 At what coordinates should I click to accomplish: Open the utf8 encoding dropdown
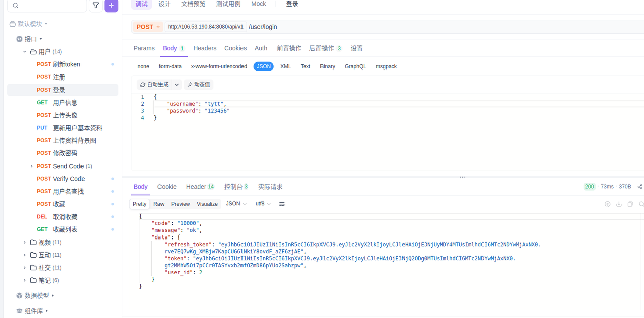tap(263, 204)
